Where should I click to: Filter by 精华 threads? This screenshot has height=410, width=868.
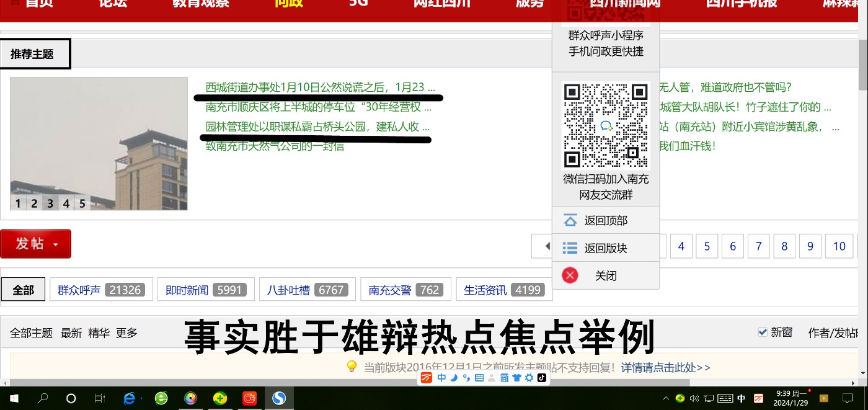tap(99, 333)
